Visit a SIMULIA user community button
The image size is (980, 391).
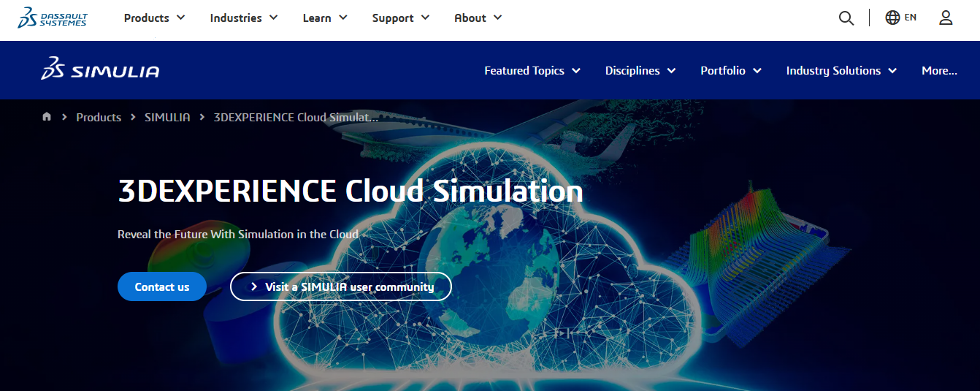click(x=341, y=286)
